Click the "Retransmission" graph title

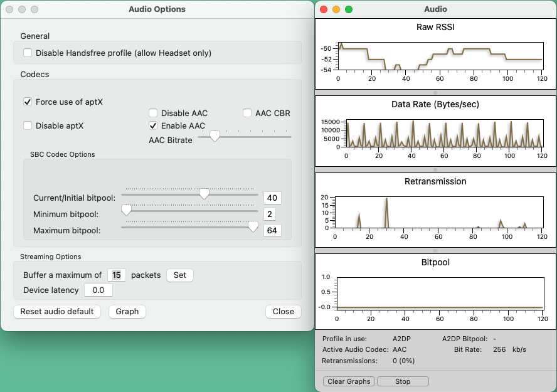[435, 181]
